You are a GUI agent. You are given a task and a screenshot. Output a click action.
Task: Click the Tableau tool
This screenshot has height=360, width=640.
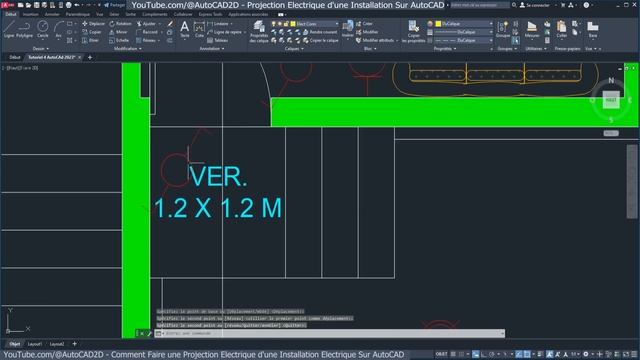pyautogui.click(x=218, y=40)
